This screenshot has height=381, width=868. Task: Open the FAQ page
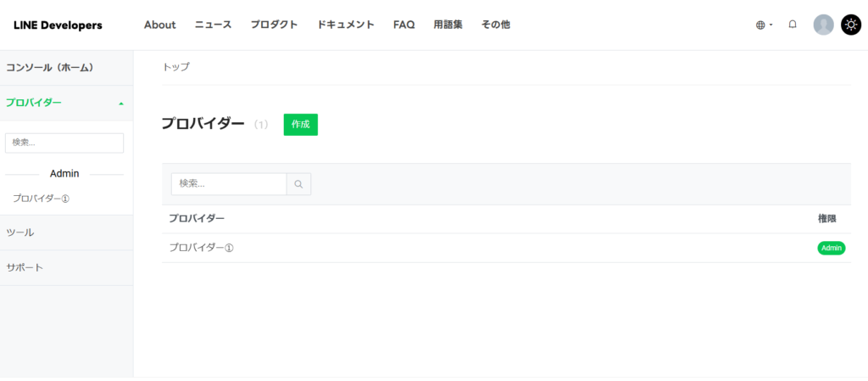[403, 25]
